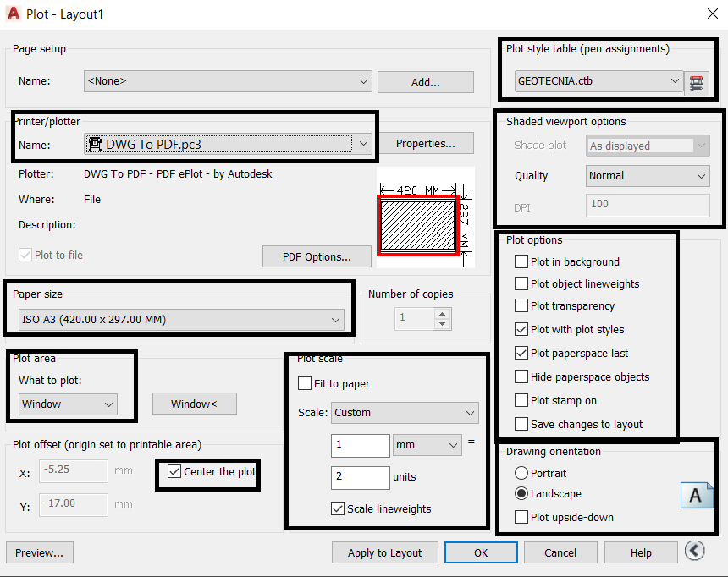Open PDF Options
Viewport: 728px width, 577px height.
tap(317, 256)
